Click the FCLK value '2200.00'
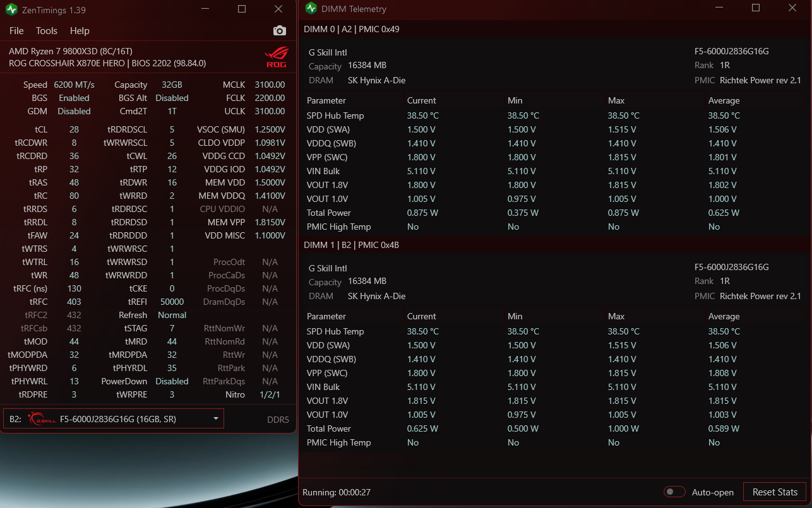Image resolution: width=812 pixels, height=508 pixels. pos(270,98)
